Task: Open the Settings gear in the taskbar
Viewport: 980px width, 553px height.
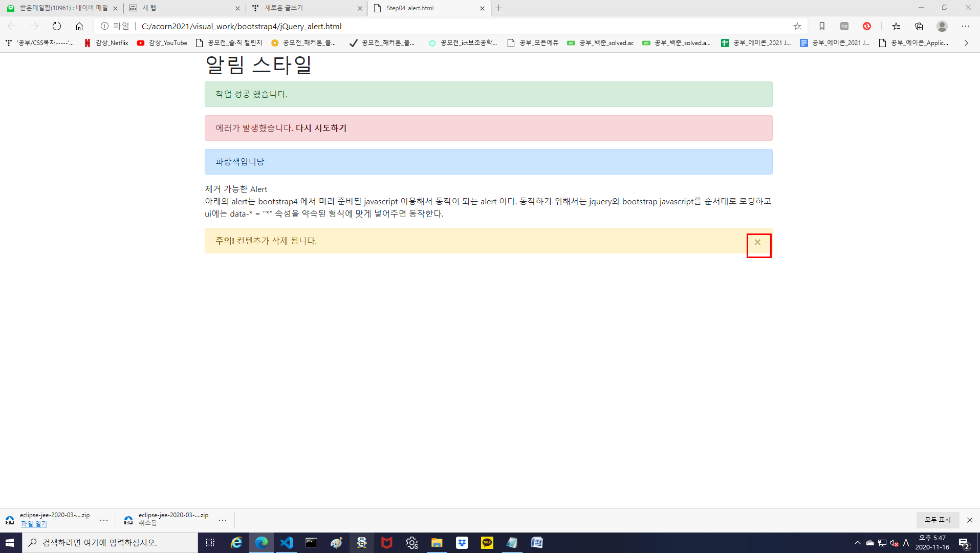Action: point(411,543)
